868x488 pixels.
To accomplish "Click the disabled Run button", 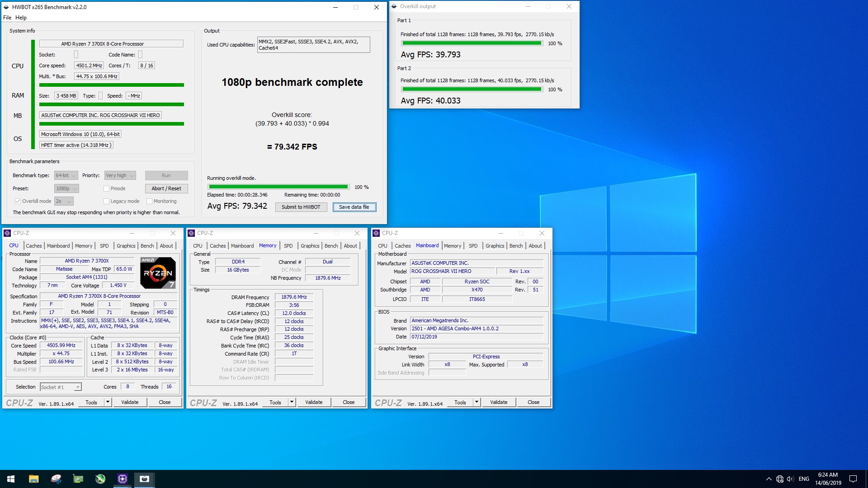I will (166, 175).
